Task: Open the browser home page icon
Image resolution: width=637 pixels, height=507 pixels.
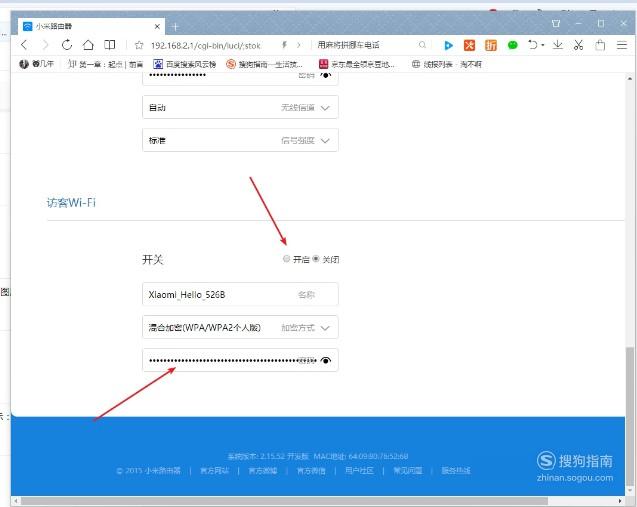Action: point(88,45)
